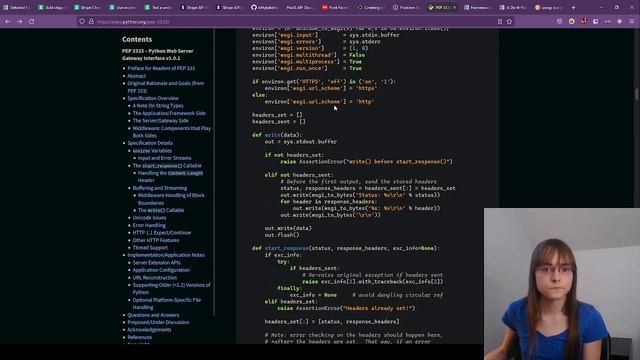Switch to the 'Framework' tab
Screen dimensions: 640x360
[478, 7]
